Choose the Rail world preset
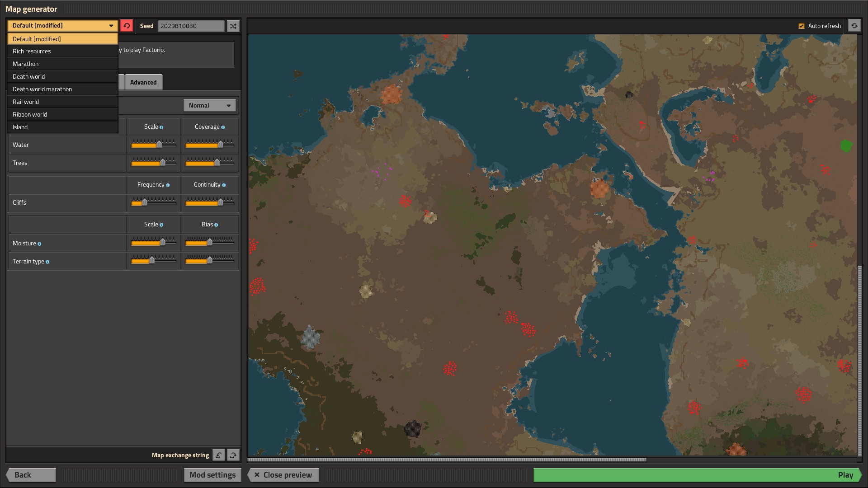Viewport: 868px width, 488px height. coord(63,102)
